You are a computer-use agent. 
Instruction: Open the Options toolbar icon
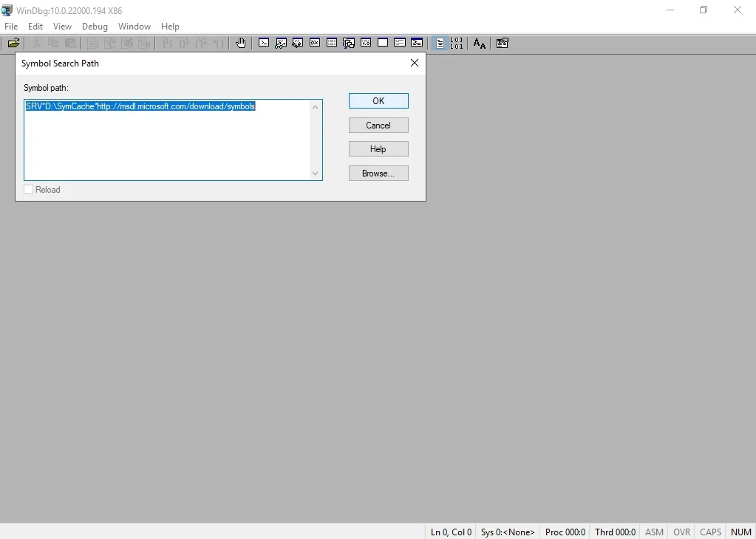click(x=503, y=43)
